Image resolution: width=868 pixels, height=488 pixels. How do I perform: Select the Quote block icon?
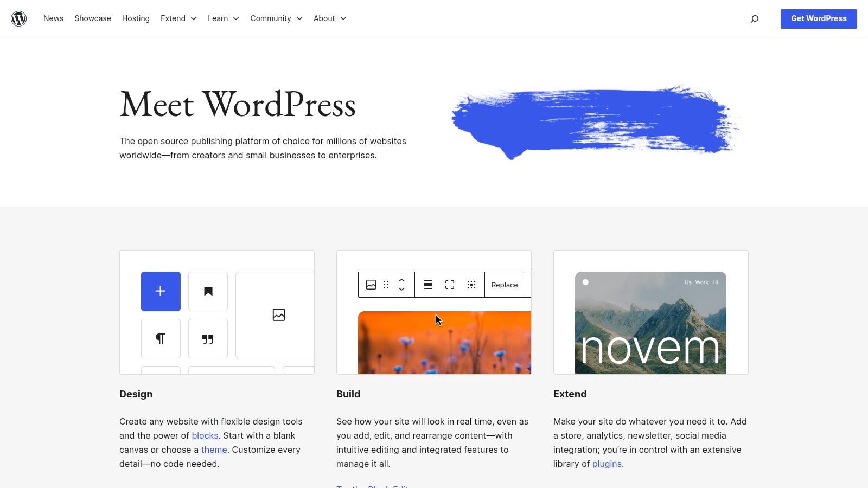(208, 338)
